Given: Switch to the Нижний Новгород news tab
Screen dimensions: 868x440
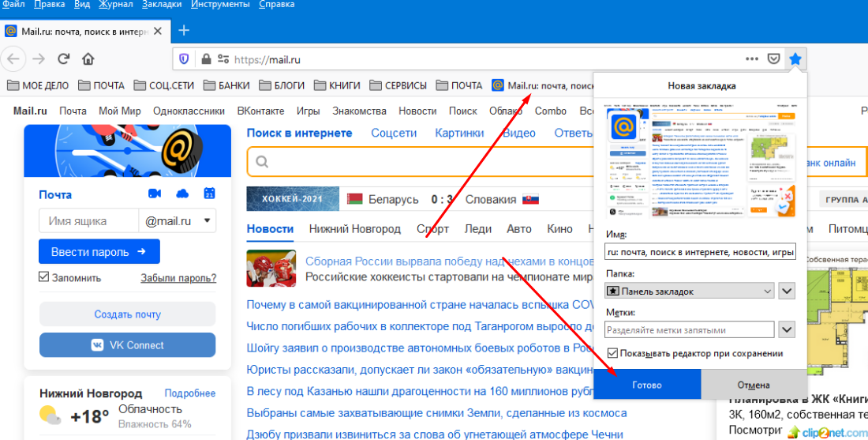Looking at the screenshot, I should 355,229.
